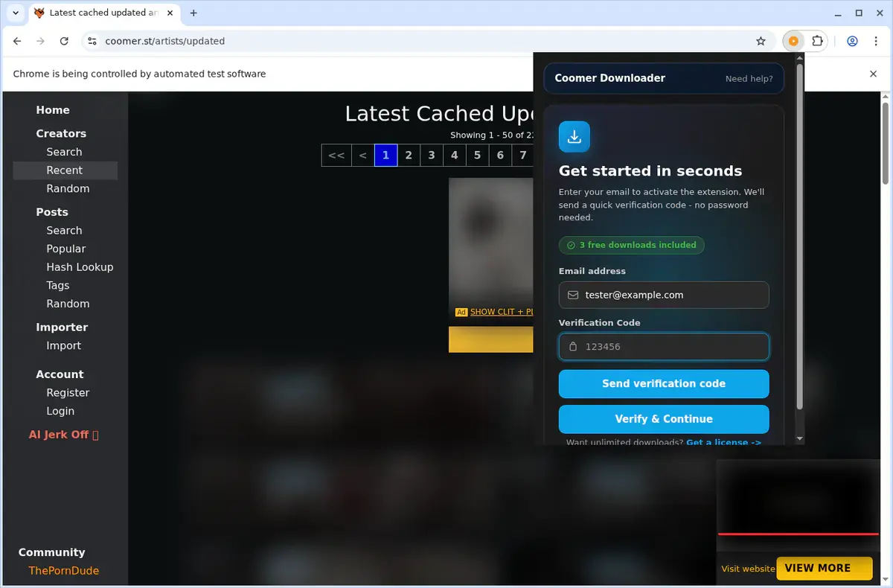Open the Chrome profile icon
Screen dimensions: 893x588
point(852,41)
